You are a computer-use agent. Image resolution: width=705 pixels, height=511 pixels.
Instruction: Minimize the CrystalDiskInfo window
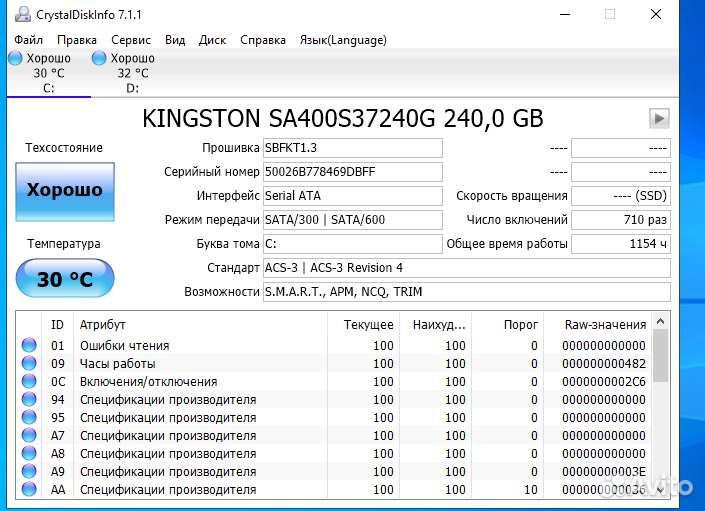(x=565, y=14)
